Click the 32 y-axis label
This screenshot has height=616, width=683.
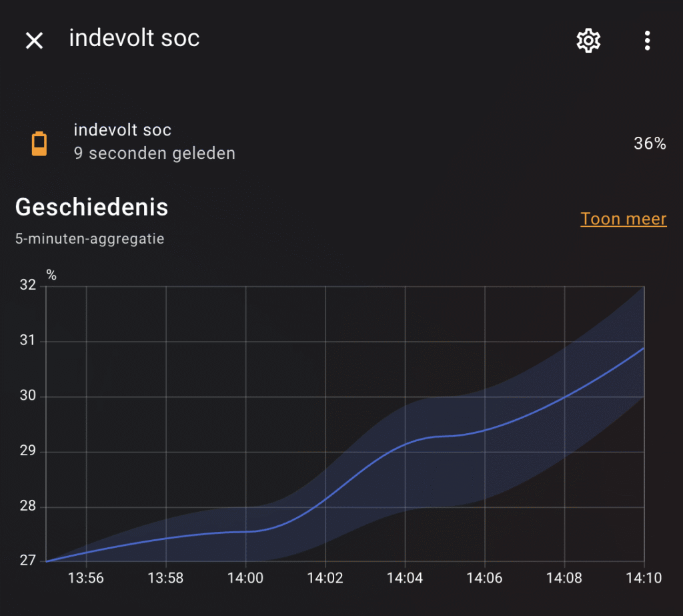28,286
